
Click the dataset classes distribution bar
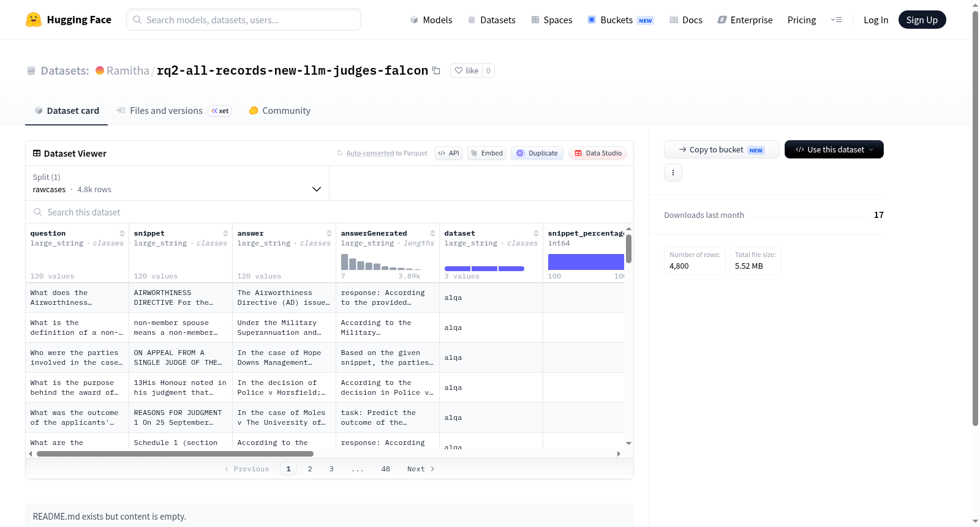pos(484,268)
